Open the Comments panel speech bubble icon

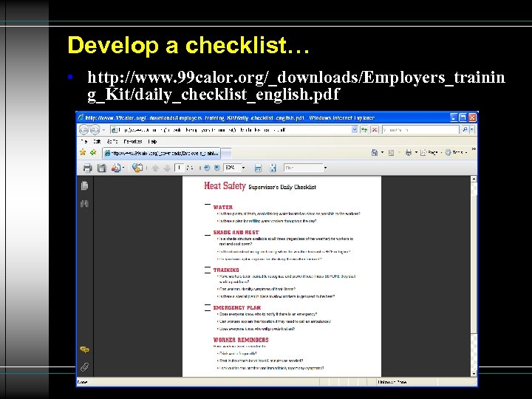pyautogui.click(x=84, y=349)
